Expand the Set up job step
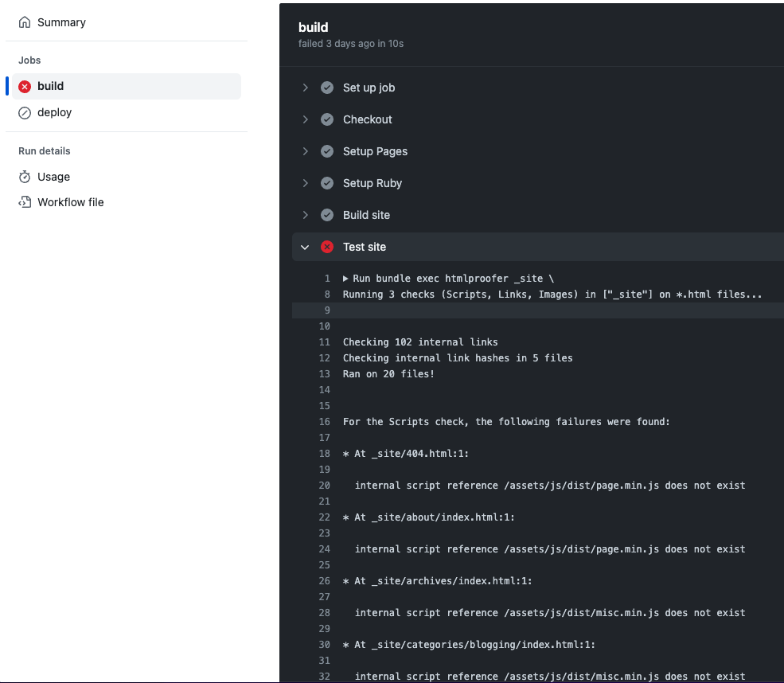This screenshot has height=683, width=784. click(x=305, y=88)
